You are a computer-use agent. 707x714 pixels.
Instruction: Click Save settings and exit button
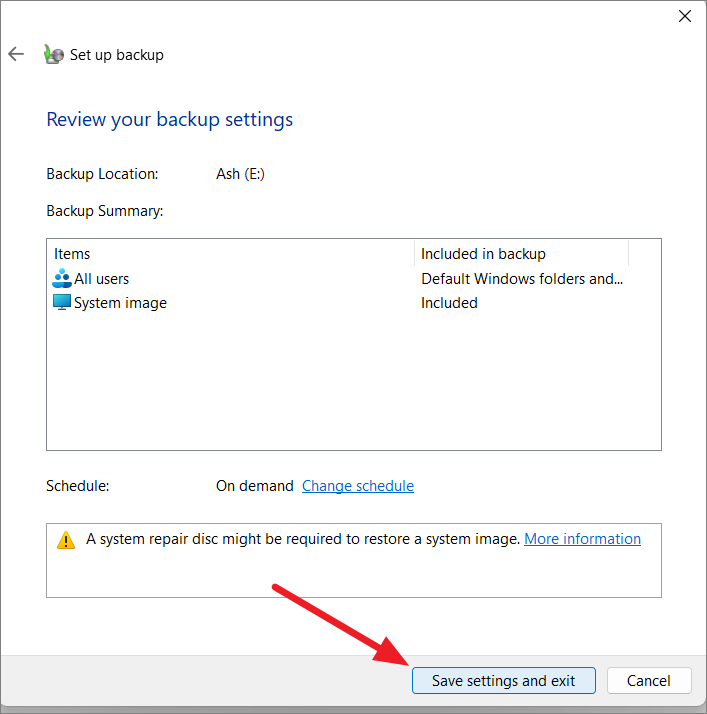coord(504,681)
